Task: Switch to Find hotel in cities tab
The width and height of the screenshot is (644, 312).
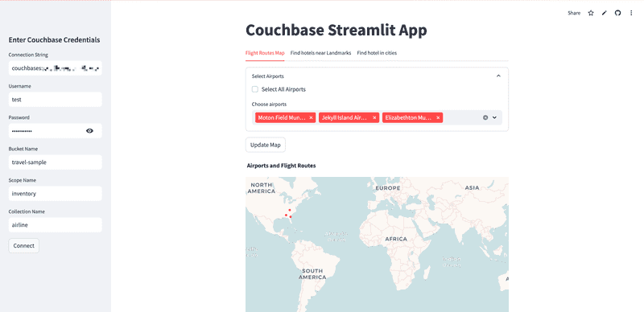Action: 377,53
